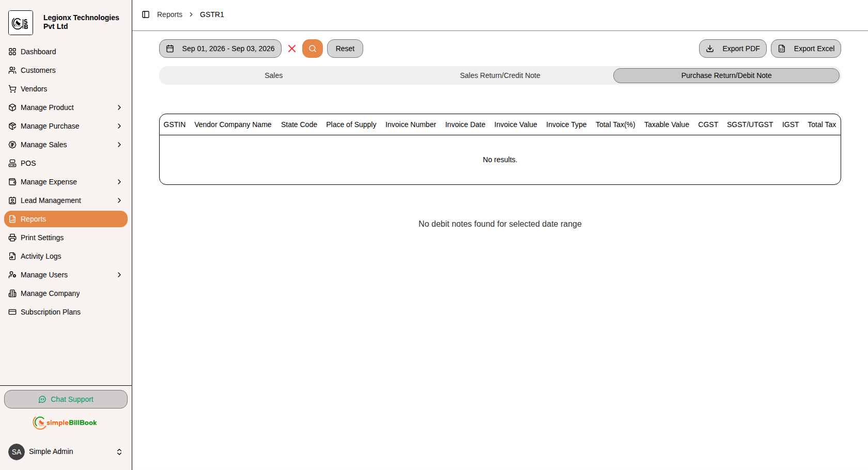Click the Invoice Number column header
The image size is (868, 470).
tap(411, 124)
